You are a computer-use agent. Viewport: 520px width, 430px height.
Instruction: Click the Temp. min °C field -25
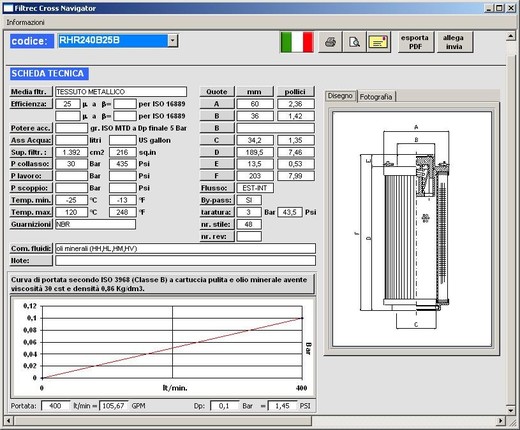(71, 200)
